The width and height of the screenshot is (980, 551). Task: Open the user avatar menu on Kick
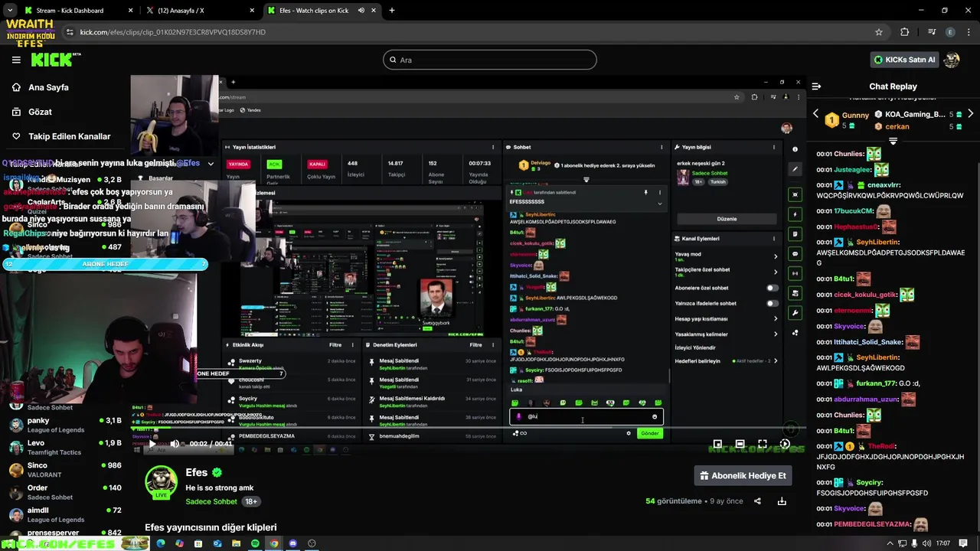pos(952,60)
